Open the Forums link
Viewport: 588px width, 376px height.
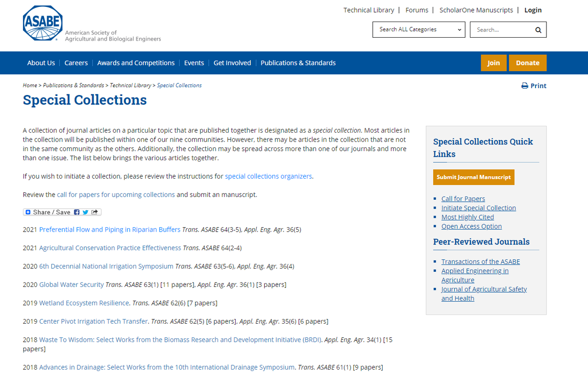point(417,10)
